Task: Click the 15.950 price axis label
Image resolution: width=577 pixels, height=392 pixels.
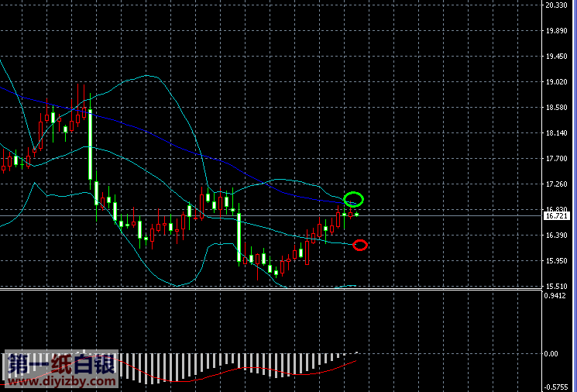Action: point(557,261)
